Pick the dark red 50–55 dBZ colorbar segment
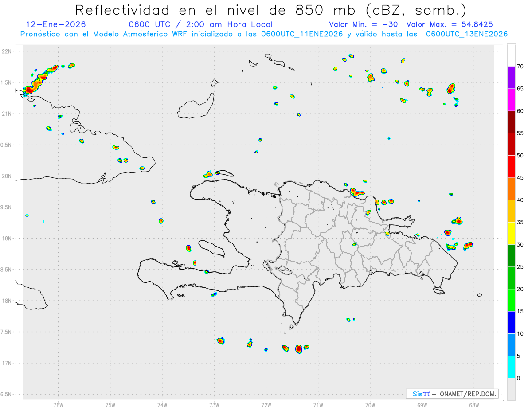 (x=511, y=144)
